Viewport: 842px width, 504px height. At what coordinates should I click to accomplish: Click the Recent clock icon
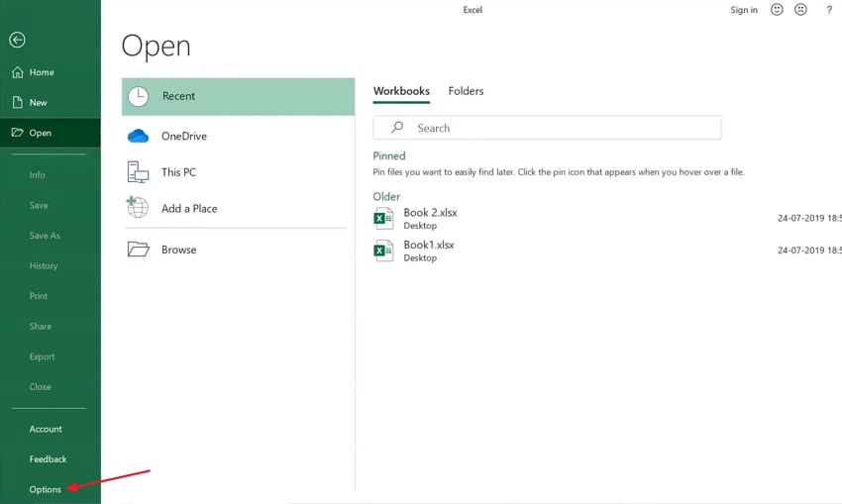139,97
